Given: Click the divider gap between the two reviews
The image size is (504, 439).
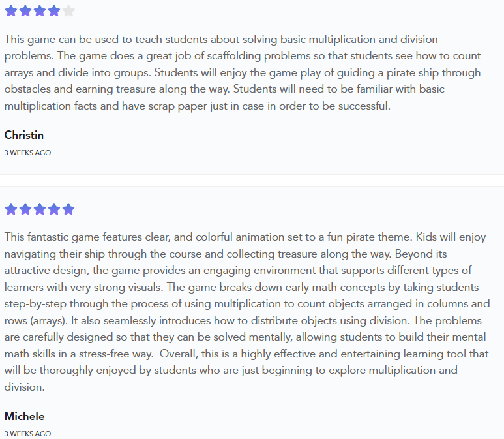Looking at the screenshot, I should pyautogui.click(x=252, y=180).
